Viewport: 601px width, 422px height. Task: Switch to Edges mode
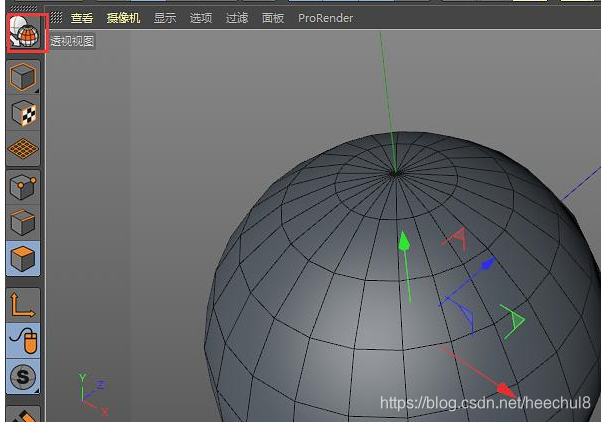23,223
